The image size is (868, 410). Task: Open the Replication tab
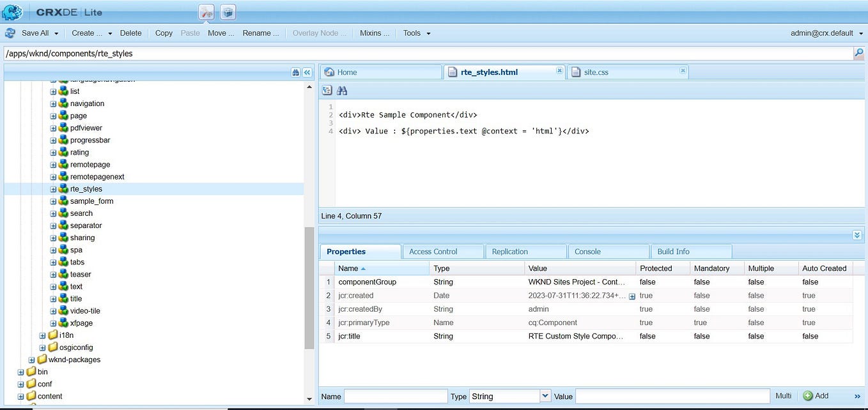click(x=526, y=252)
